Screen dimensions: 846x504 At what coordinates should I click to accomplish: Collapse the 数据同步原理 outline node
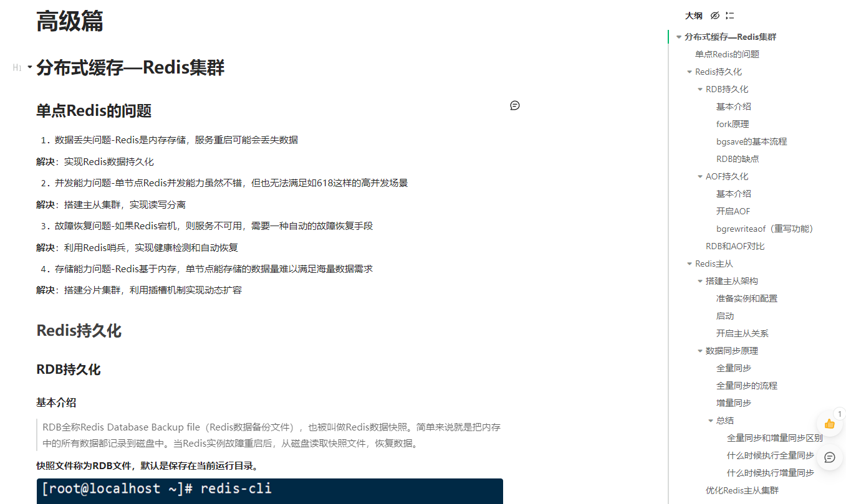(x=700, y=351)
